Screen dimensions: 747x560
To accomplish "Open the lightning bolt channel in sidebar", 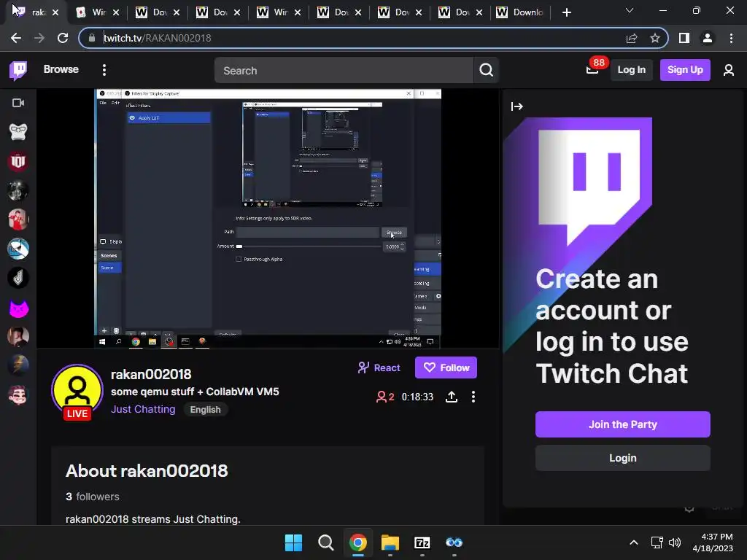I will tap(18, 365).
